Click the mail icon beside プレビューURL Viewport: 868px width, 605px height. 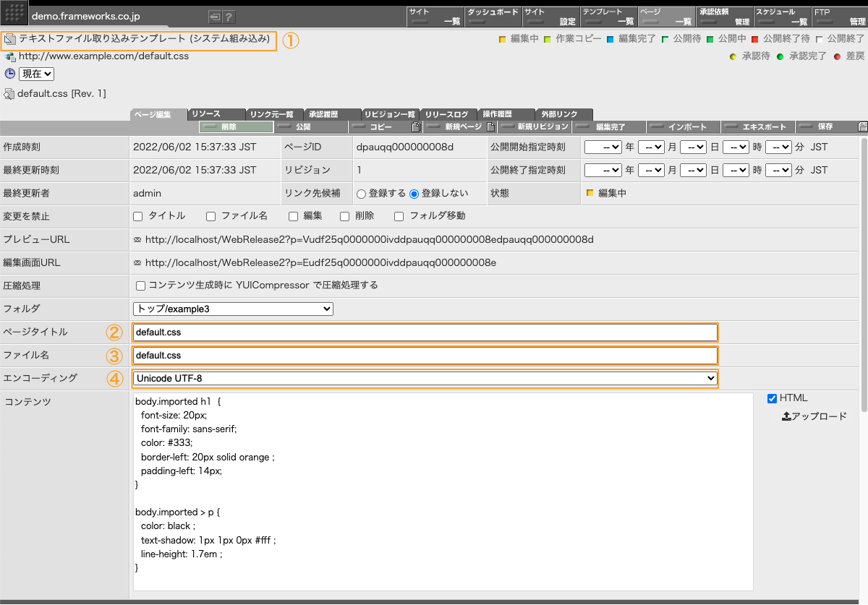click(137, 239)
